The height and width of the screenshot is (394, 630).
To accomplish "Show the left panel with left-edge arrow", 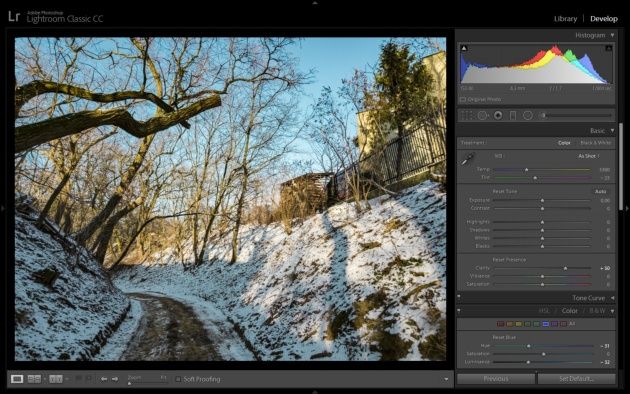I will tap(2, 208).
